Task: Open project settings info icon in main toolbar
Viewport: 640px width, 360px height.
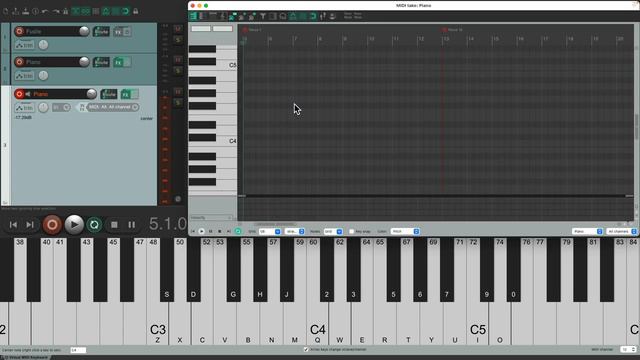Action: tap(36, 11)
